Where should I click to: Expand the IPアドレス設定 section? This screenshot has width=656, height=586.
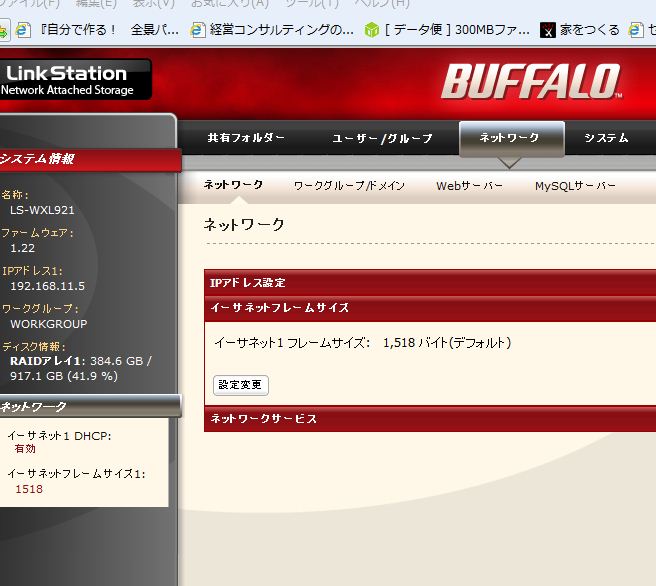pyautogui.click(x=430, y=283)
